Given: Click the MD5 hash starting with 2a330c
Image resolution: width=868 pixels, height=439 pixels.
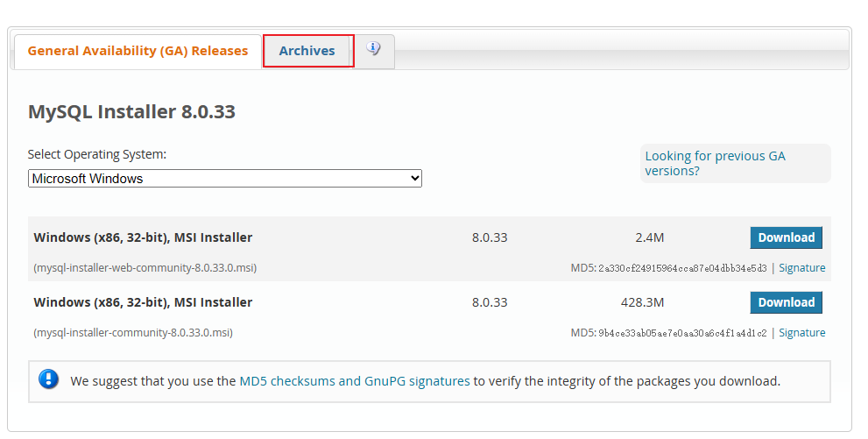Looking at the screenshot, I should [x=682, y=268].
